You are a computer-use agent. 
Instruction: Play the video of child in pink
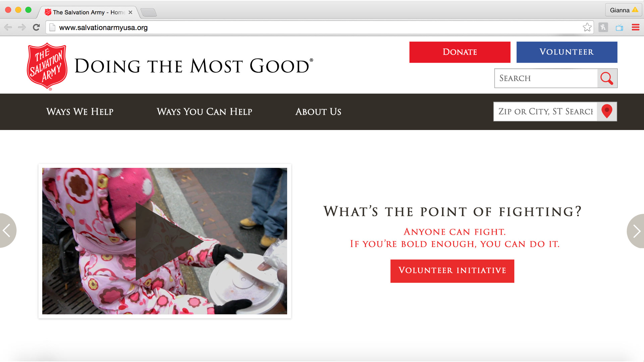[x=165, y=241]
